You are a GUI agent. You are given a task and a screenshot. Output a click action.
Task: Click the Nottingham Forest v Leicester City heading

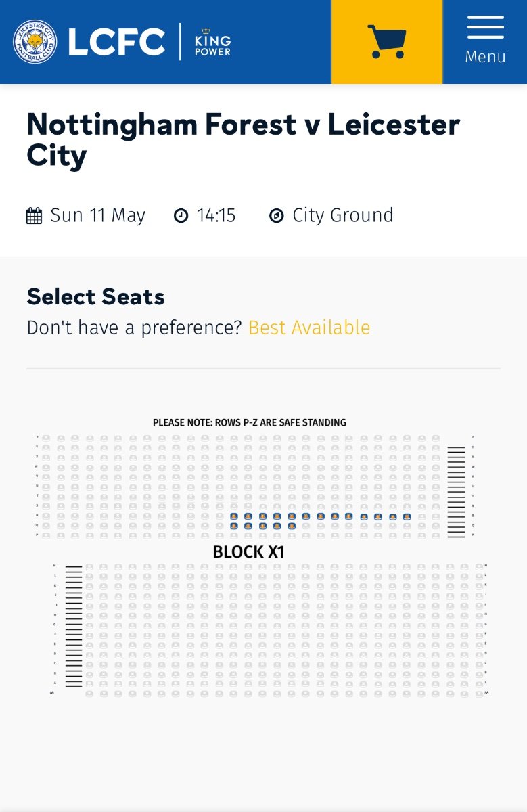tap(243, 139)
